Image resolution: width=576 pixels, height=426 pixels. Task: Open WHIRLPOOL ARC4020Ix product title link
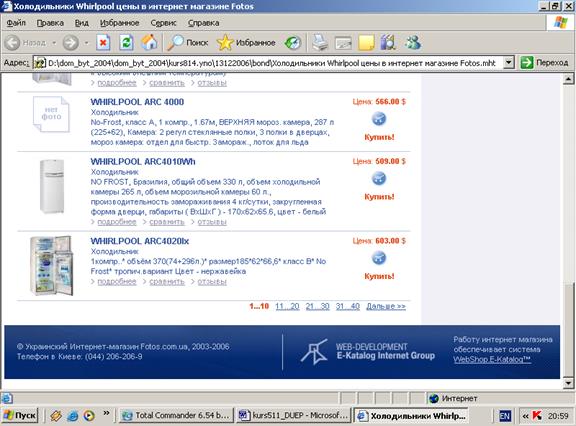140,241
